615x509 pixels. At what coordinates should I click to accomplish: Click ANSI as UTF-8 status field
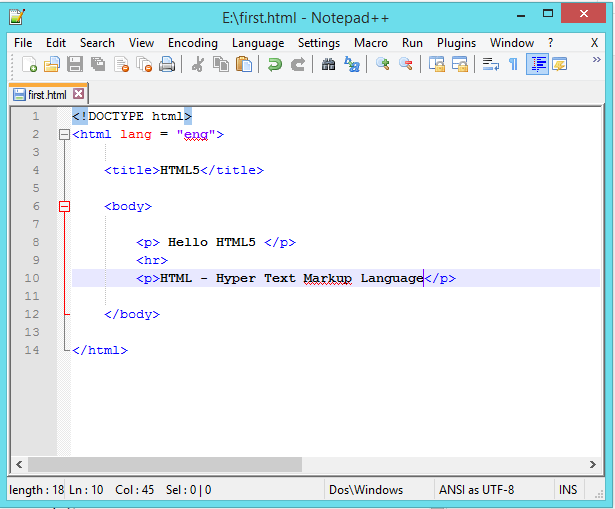coord(476,490)
